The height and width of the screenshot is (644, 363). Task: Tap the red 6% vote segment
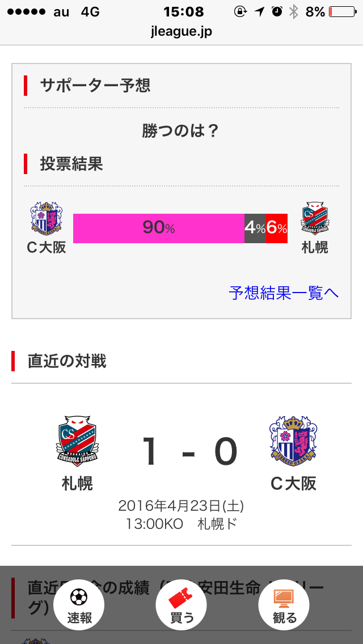point(277,228)
